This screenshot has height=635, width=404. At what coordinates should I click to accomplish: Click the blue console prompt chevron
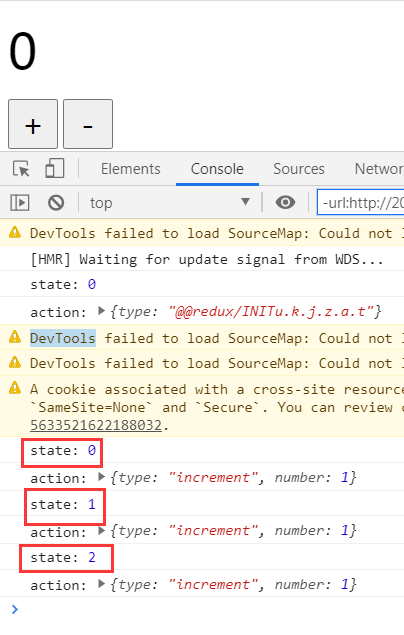pyautogui.click(x=15, y=609)
